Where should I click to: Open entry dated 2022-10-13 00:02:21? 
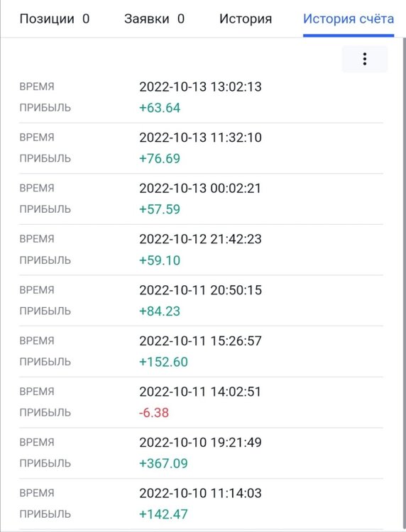tap(201, 199)
